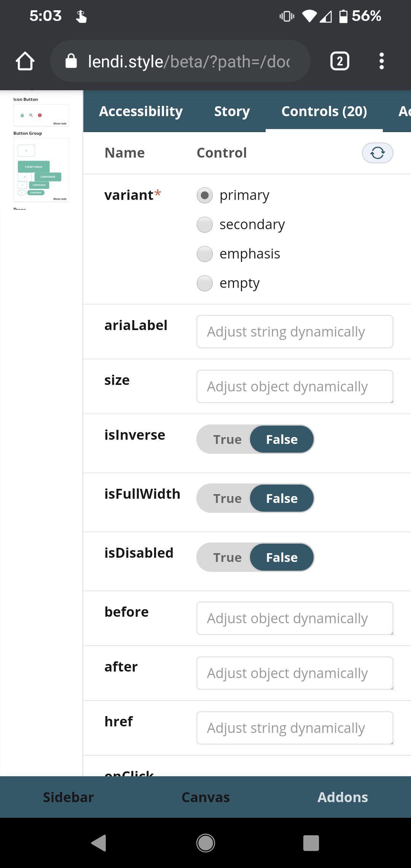Click the CONTINUE primary button example
This screenshot has width=411, height=868.
(33, 167)
